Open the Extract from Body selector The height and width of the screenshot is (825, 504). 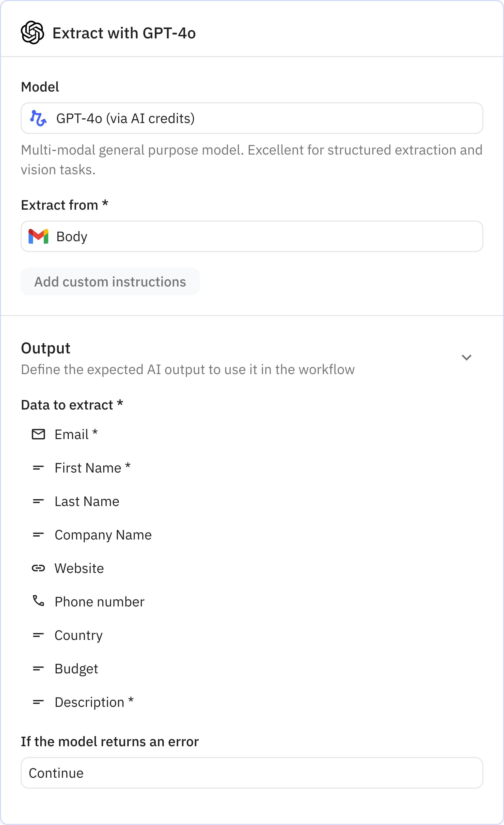tap(252, 236)
